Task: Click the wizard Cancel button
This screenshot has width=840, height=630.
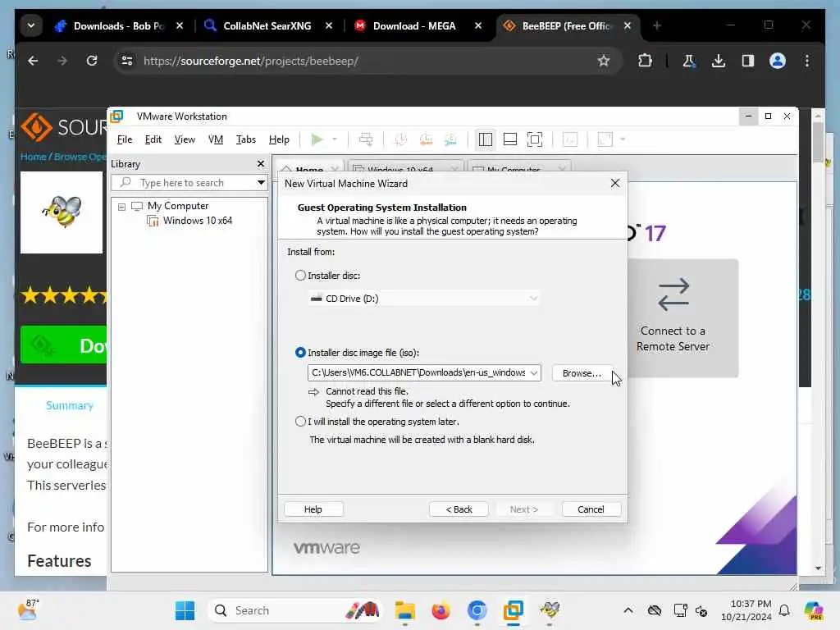Action: pos(591,509)
